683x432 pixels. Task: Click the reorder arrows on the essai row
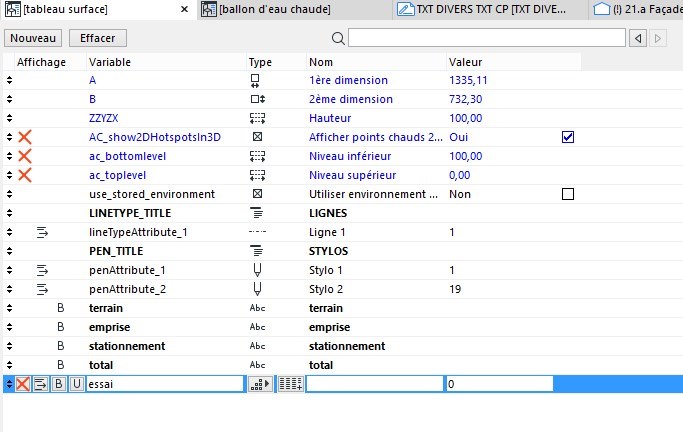click(8, 384)
